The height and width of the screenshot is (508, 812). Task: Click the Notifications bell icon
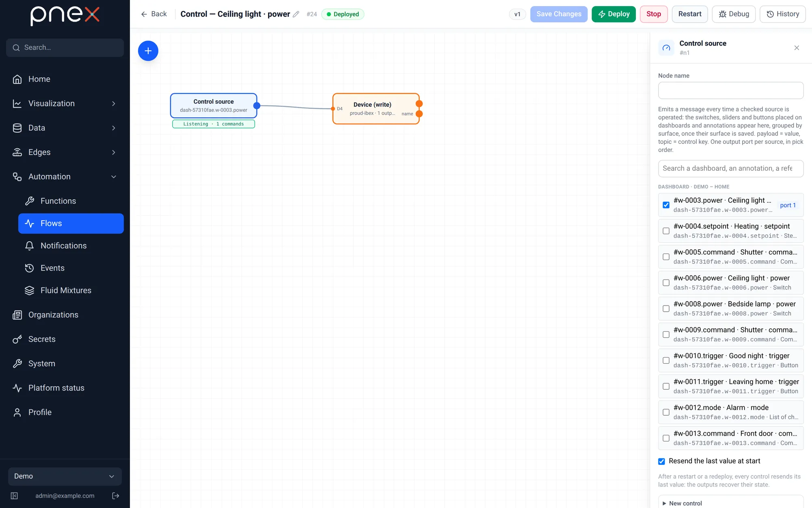pyautogui.click(x=29, y=246)
